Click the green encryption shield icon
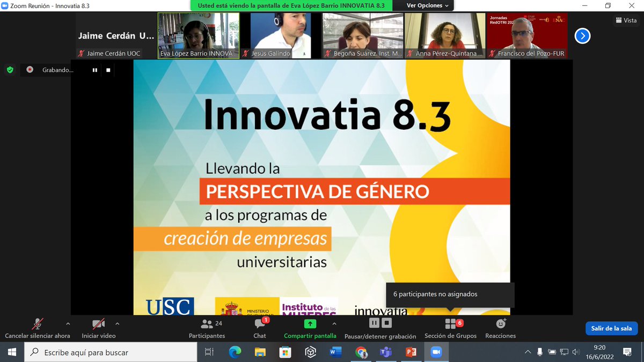The image size is (644, 362). tap(10, 70)
